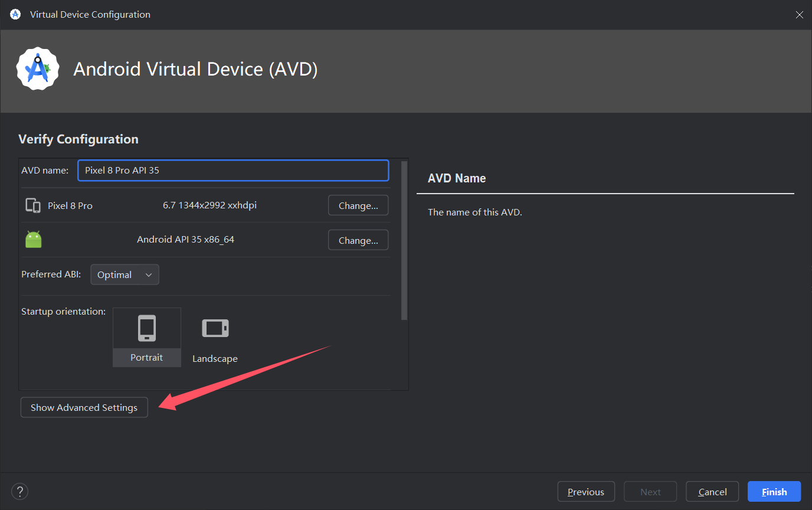The width and height of the screenshot is (812, 510).
Task: Click the green Android robot icon
Action: pos(34,240)
